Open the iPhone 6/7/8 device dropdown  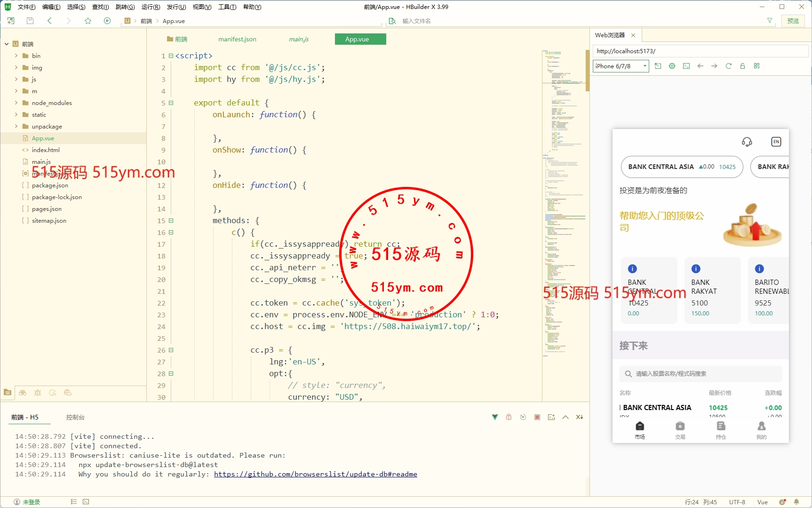coord(621,66)
